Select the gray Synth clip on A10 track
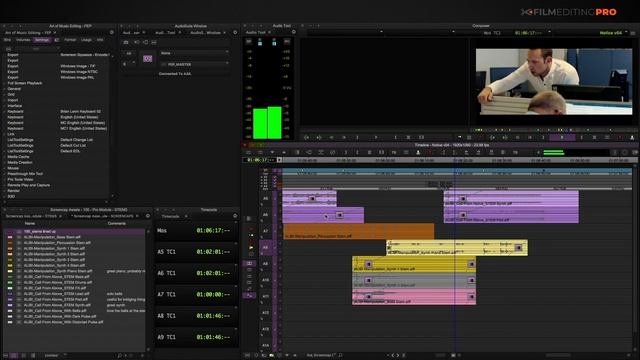This screenshot has width=640, height=360. [x=414, y=280]
